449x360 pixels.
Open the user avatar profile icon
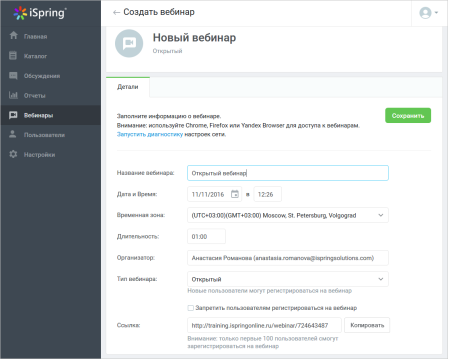425,13
